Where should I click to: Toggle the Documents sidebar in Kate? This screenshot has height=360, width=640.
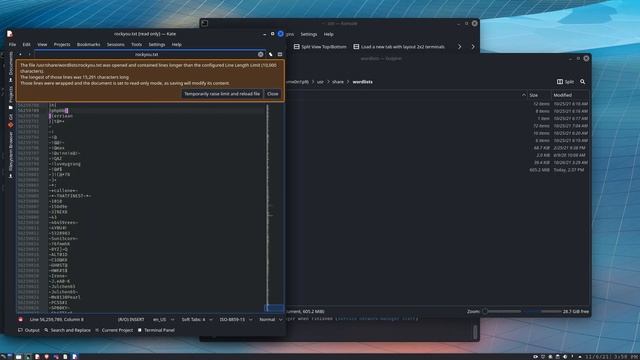point(11,66)
